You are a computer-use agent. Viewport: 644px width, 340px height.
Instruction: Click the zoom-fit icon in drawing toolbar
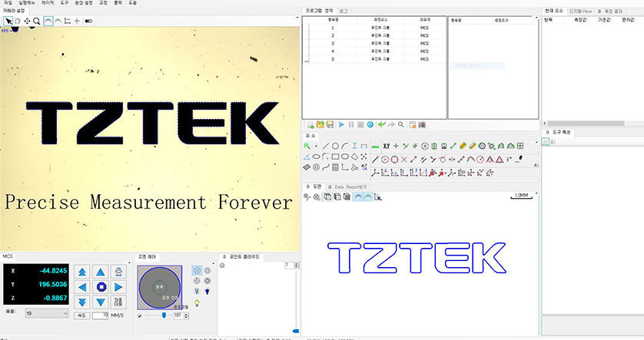[x=317, y=197]
